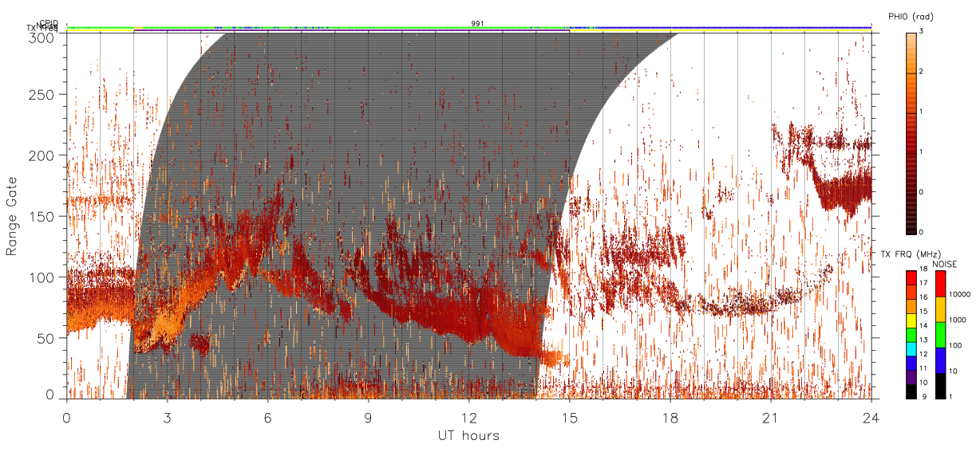The image size is (980, 452).
Task: Click the 991 CPID label above the plot
Action: tap(477, 24)
